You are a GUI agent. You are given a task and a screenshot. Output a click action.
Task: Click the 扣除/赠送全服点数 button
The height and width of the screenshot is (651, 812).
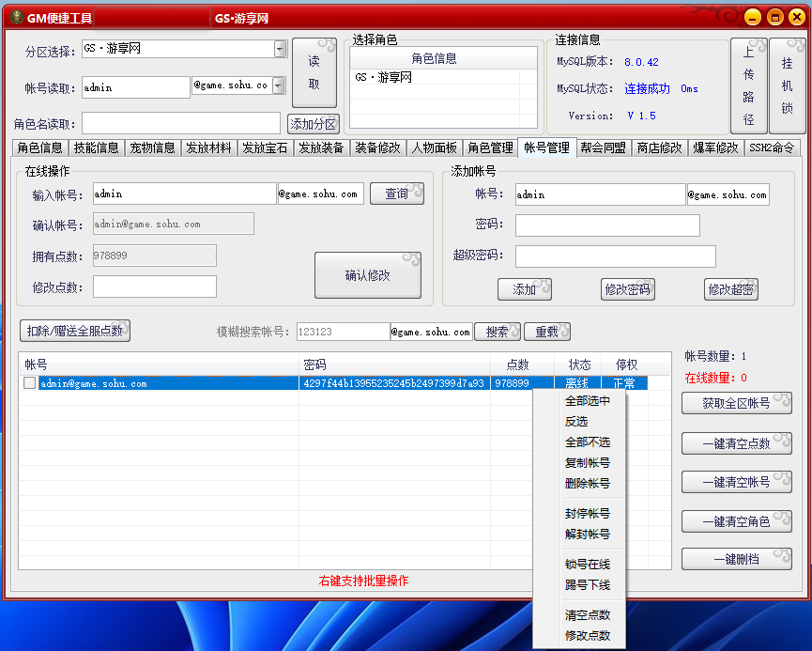click(x=75, y=331)
